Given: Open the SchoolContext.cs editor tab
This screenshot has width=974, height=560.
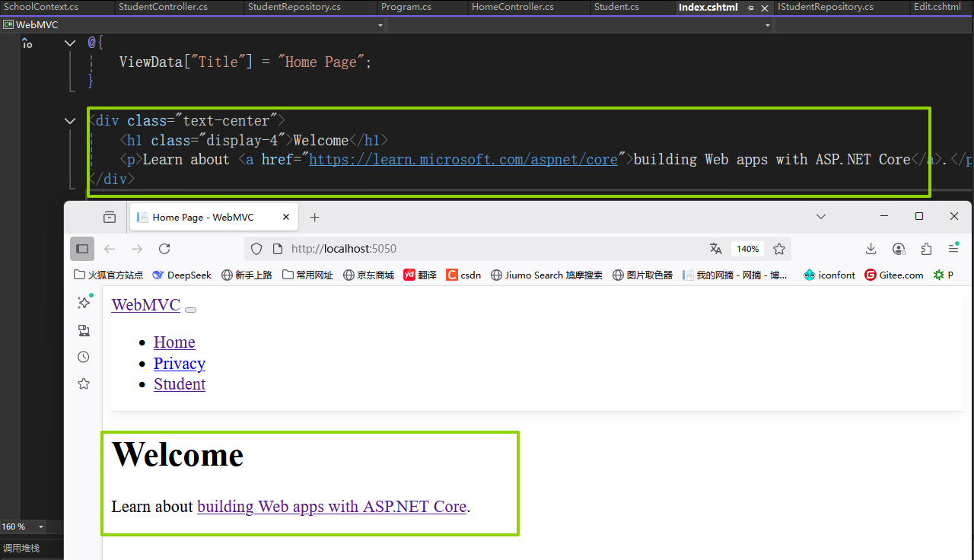Looking at the screenshot, I should pos(41,7).
